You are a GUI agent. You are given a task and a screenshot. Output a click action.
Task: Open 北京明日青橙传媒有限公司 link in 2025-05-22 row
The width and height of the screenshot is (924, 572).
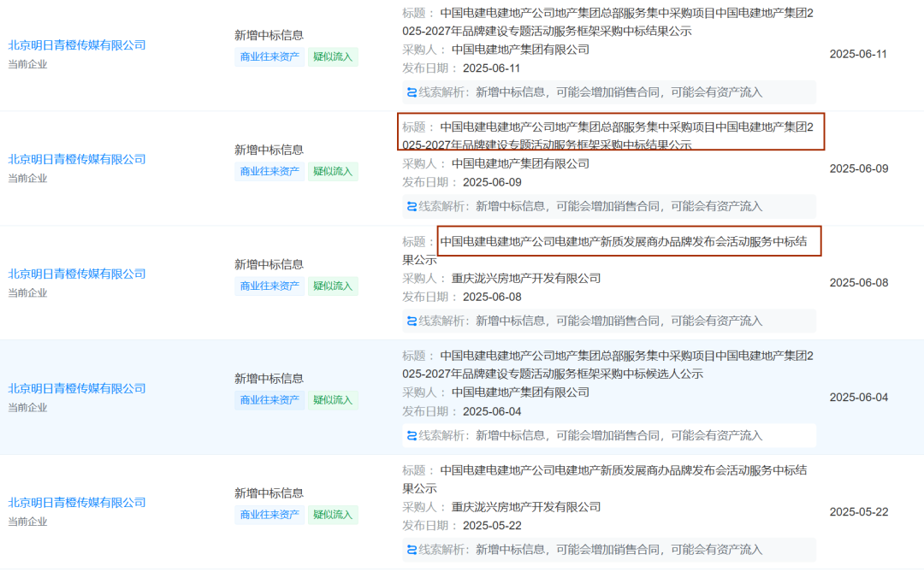[77, 503]
